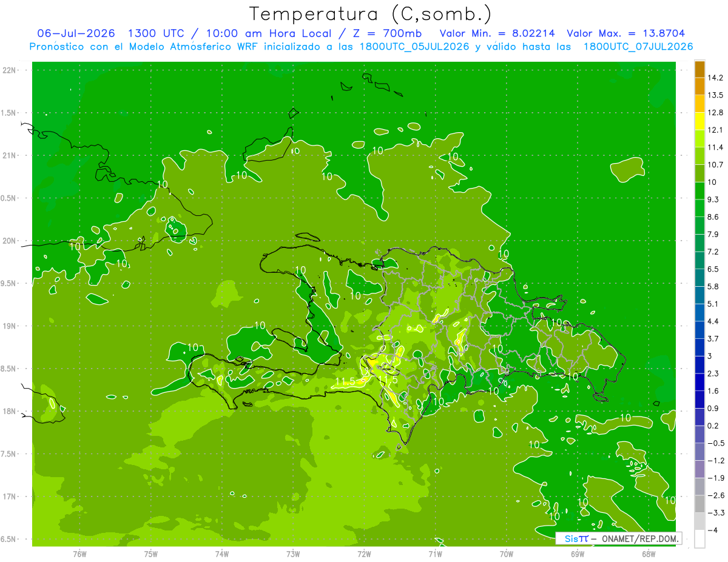Image resolution: width=728 pixels, height=562 pixels.
Task: Click the "SisTT – ONAMET/REP.DOM." credit box
Action: tap(618, 538)
